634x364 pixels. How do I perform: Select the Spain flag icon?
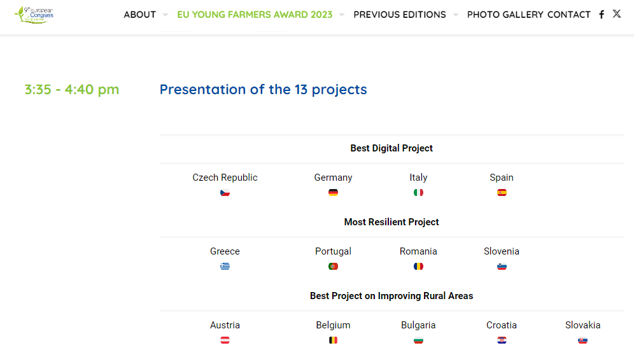pos(502,192)
